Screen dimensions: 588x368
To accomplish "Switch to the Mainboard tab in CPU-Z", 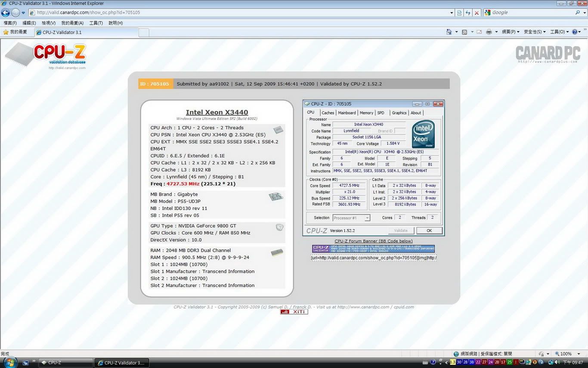I will coord(347,113).
